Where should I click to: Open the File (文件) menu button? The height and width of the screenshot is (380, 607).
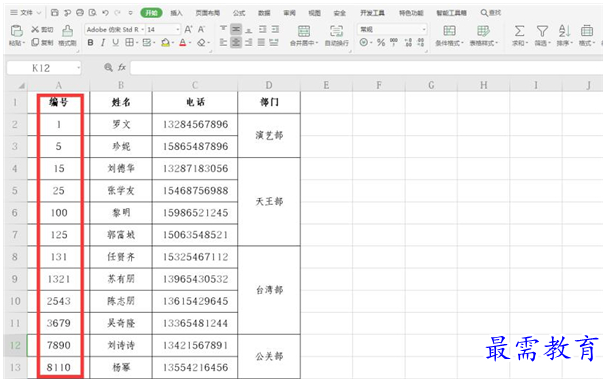26,13
